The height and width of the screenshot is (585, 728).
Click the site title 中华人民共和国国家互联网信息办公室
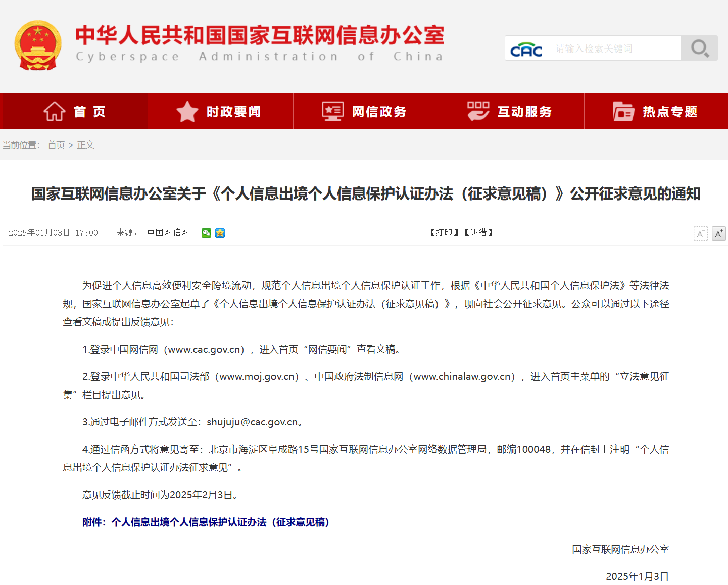[260, 35]
